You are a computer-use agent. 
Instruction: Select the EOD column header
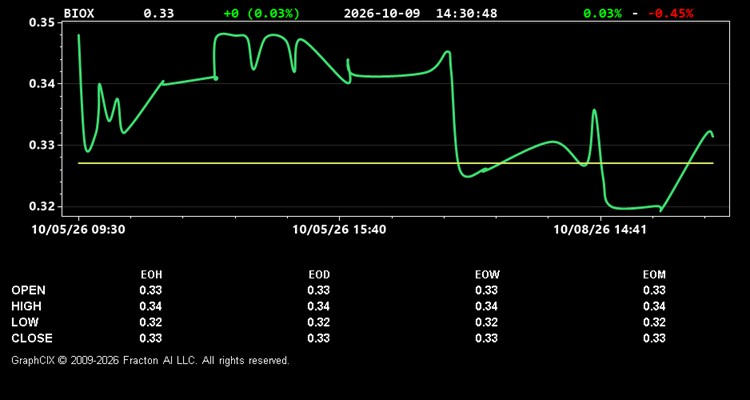tap(319, 275)
